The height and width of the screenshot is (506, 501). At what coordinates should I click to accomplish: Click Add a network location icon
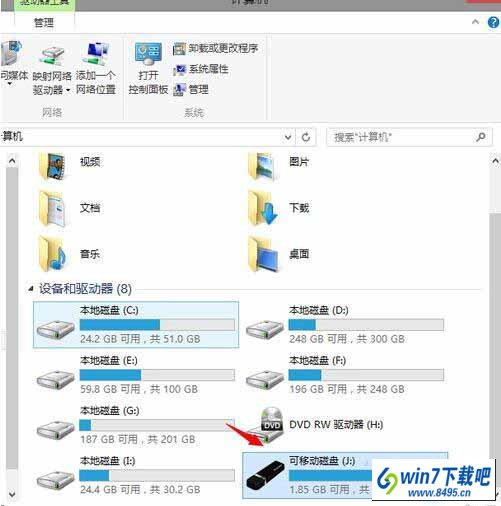pos(96,54)
